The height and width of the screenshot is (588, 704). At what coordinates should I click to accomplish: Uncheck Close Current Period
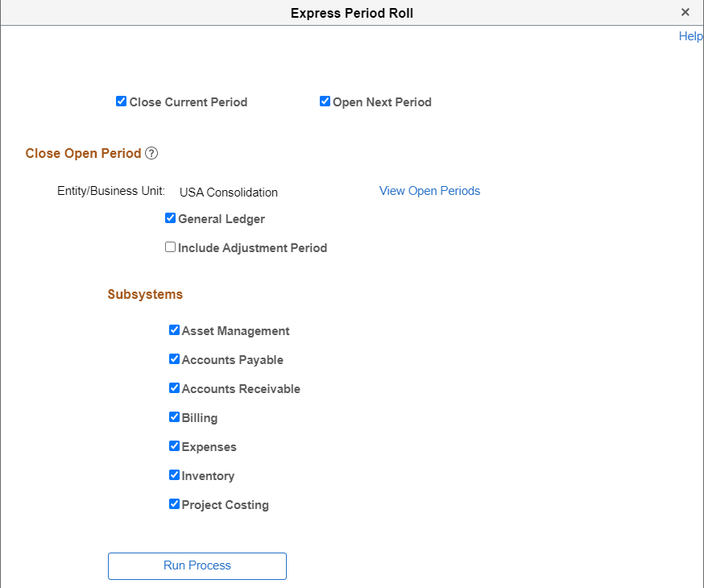tap(121, 101)
